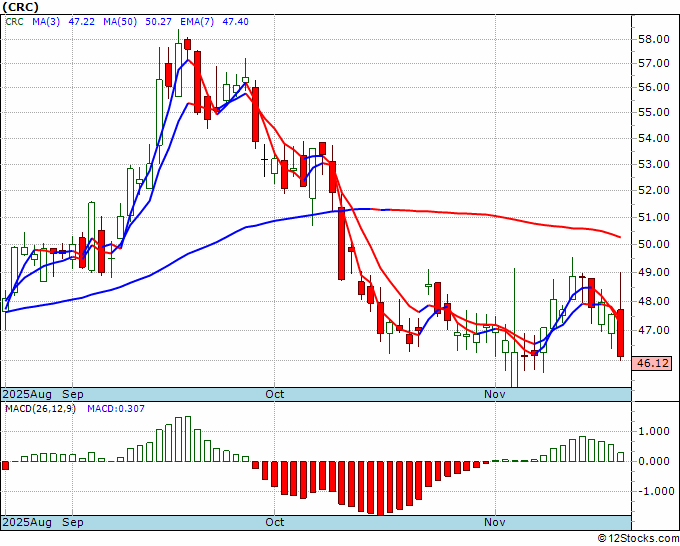Image resolution: width=680 pixels, height=546 pixels.
Task: Click the 48.00 price axis label
Action: click(654, 301)
